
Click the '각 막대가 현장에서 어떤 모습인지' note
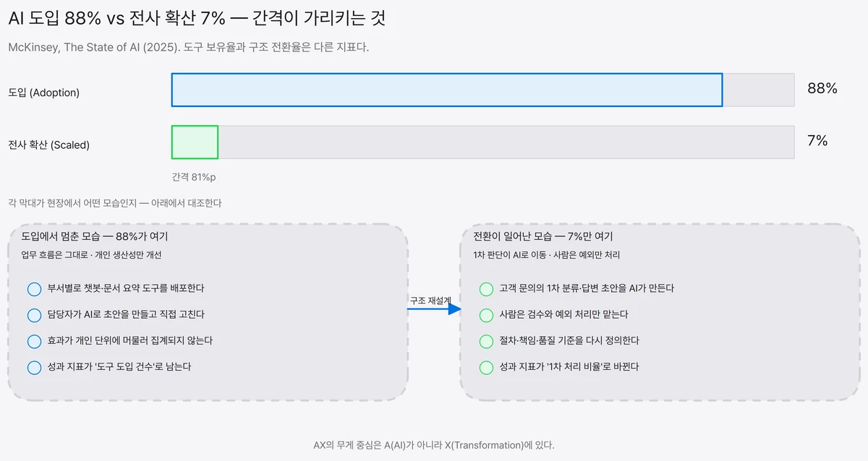pyautogui.click(x=115, y=203)
